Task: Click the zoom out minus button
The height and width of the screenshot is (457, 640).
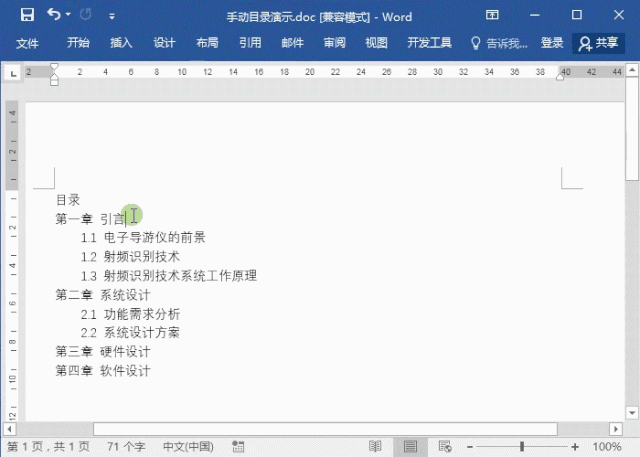Action: 470,447
